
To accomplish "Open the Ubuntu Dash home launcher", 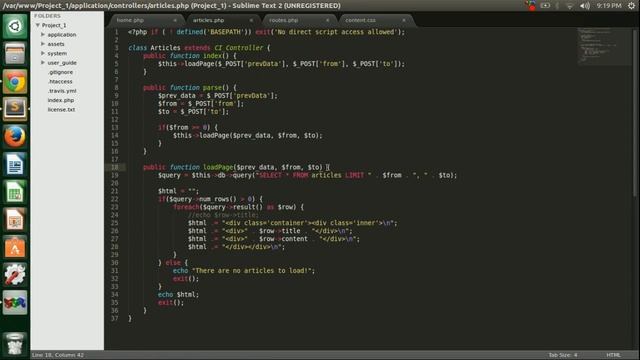I will point(15,27).
